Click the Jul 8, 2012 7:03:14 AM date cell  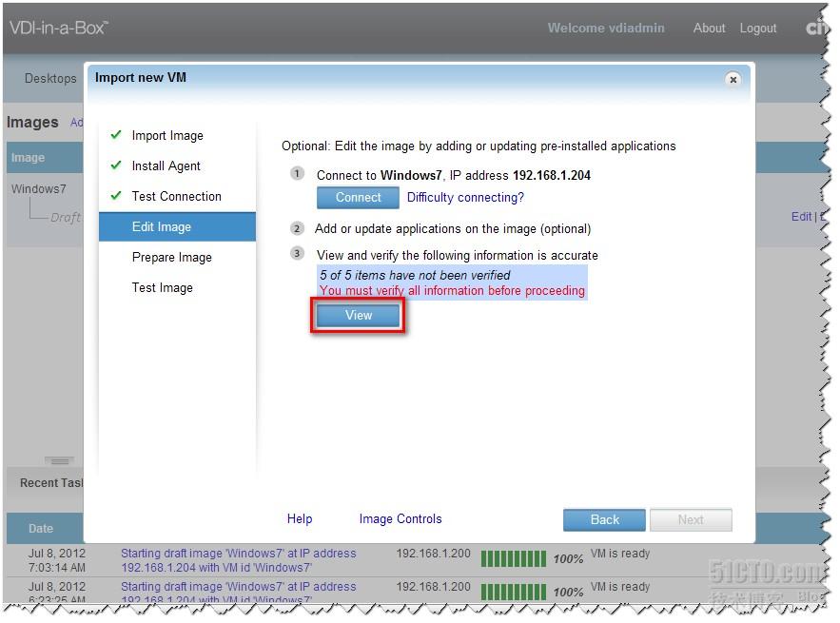[57, 560]
